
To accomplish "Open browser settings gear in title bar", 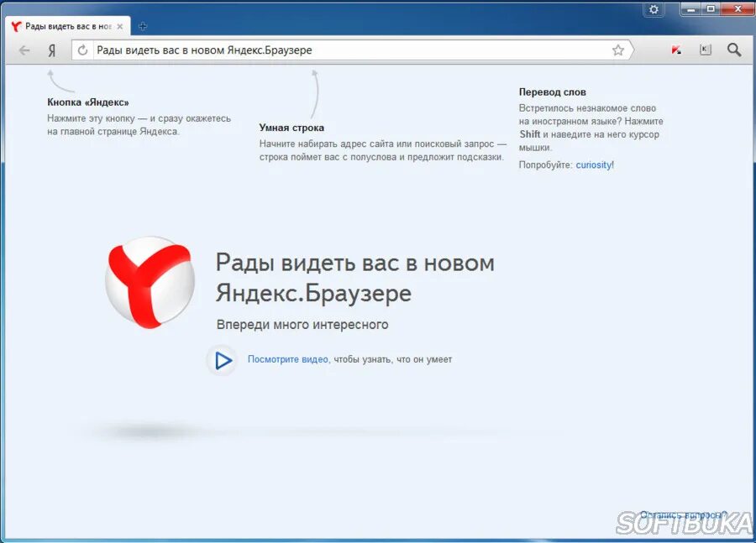I will point(654,9).
